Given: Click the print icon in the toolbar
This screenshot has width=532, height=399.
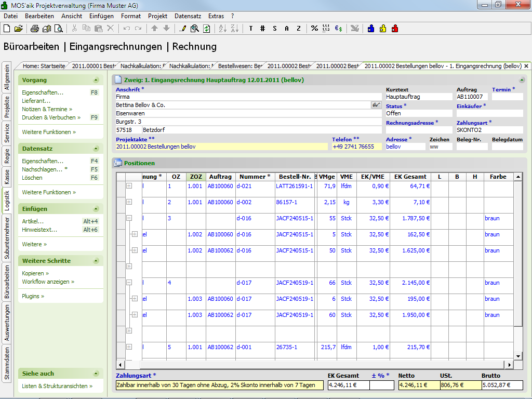Looking at the screenshot, I should click(34, 29).
